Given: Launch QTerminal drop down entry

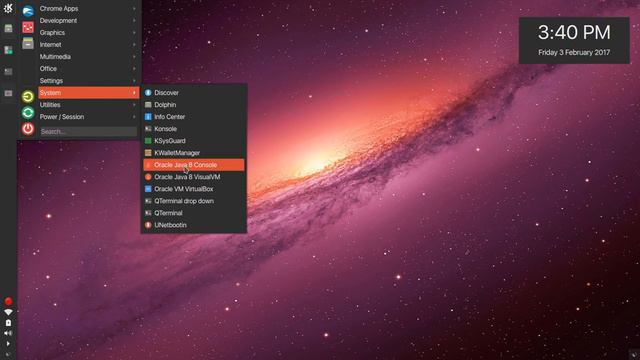Looking at the screenshot, I should [194, 201].
